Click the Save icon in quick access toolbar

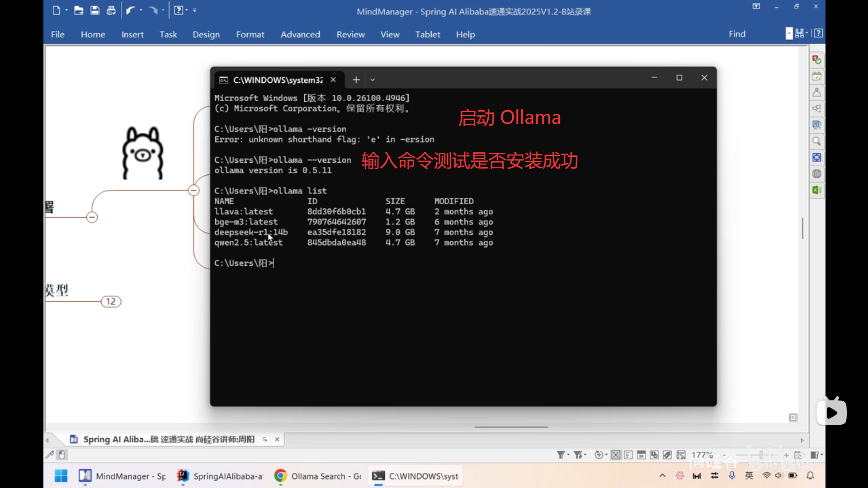coord(94,10)
